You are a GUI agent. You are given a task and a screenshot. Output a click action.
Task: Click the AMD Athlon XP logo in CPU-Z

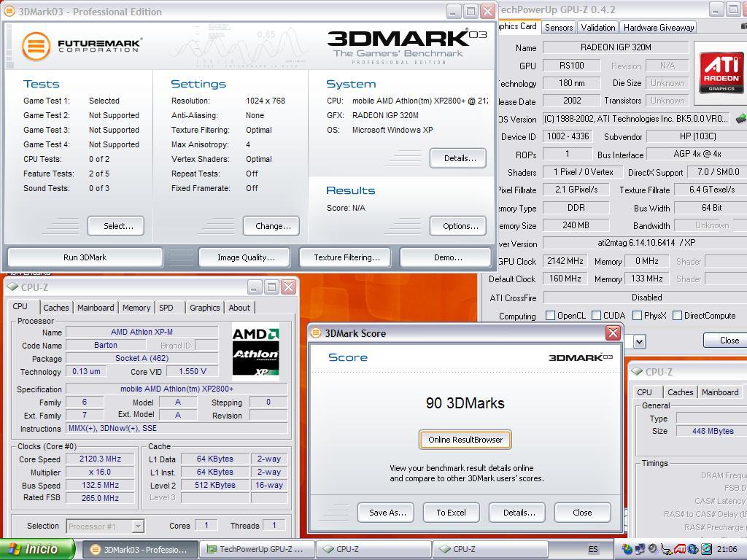click(255, 352)
